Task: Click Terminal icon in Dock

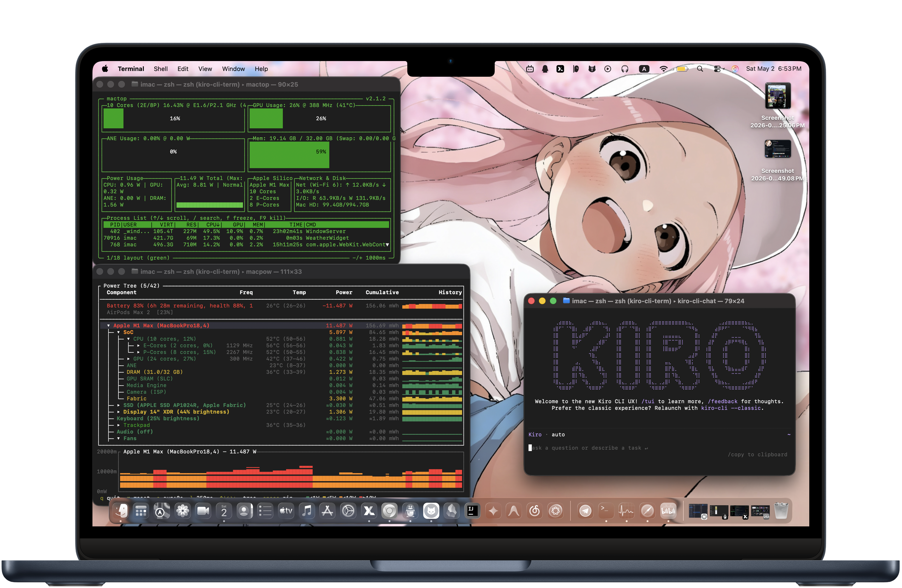Action: pyautogui.click(x=606, y=511)
